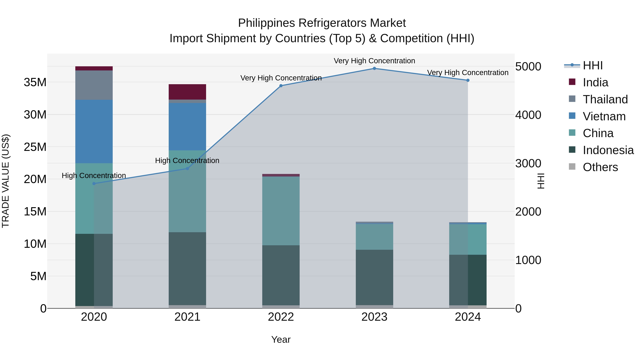
Task: Click the 2021 x-axis label
Action: point(187,317)
